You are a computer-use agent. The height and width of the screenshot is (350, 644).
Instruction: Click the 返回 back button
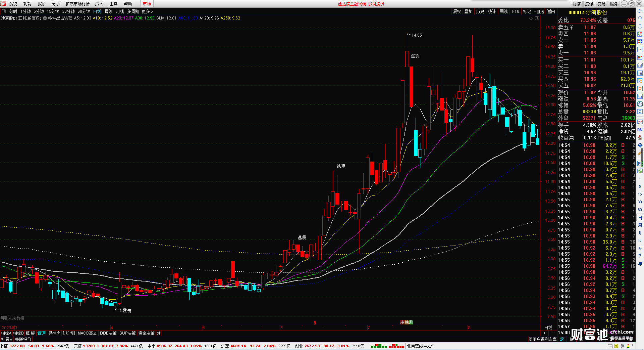(x=551, y=11)
